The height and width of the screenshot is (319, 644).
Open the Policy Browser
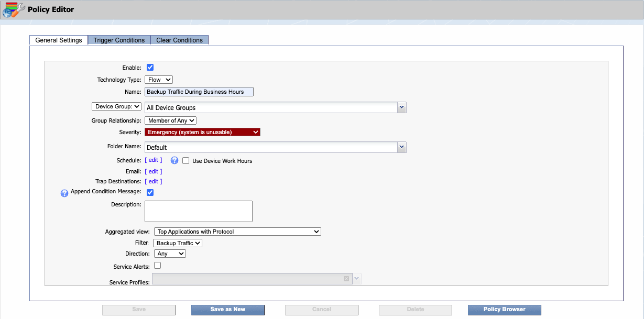505,310
